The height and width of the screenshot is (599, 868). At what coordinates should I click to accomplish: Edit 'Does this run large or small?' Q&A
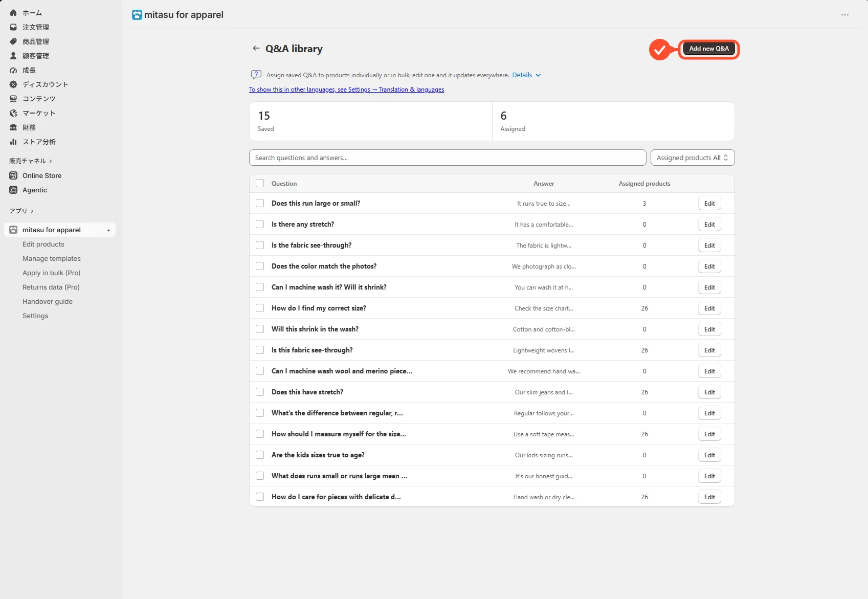(x=709, y=203)
